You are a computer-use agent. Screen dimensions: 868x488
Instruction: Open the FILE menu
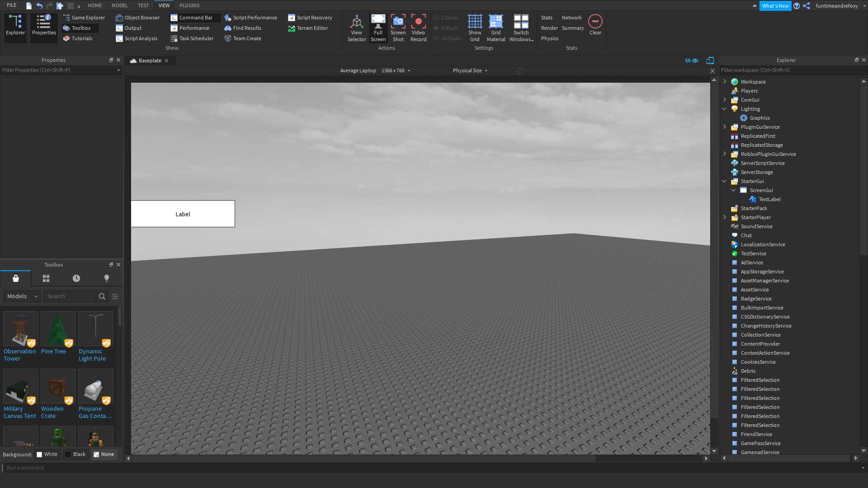pyautogui.click(x=12, y=5)
